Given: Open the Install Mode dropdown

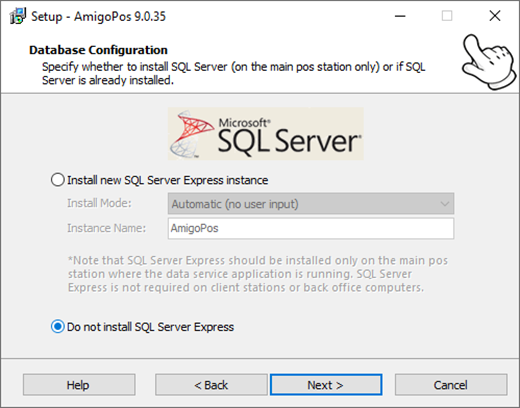Looking at the screenshot, I should click(x=311, y=204).
